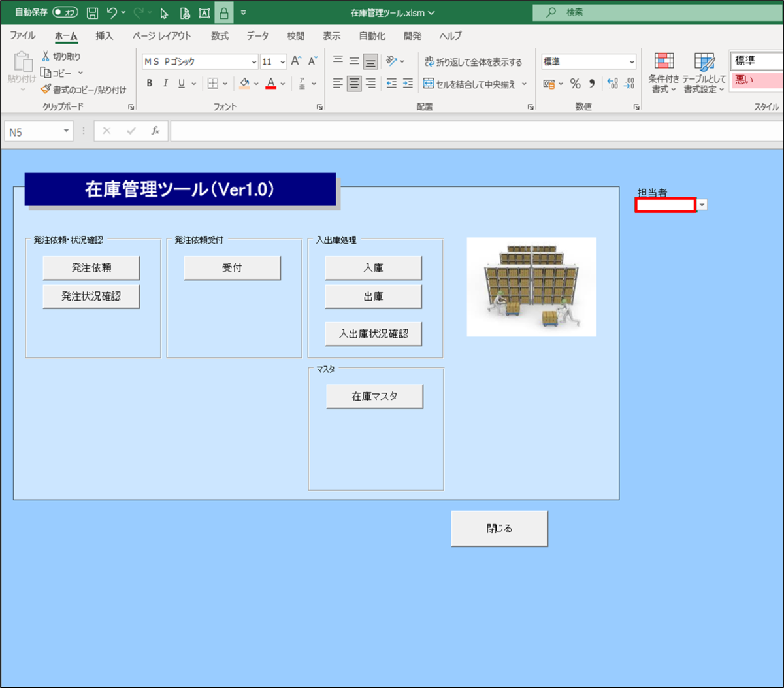Click the lock icon in quick access toolbar
The height and width of the screenshot is (688, 784).
click(224, 12)
